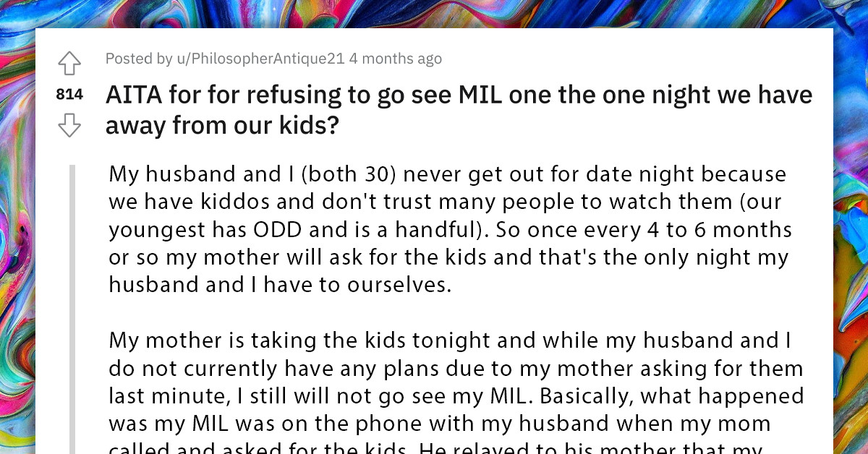Click the vote score showing 814
868x454 pixels.
(69, 94)
